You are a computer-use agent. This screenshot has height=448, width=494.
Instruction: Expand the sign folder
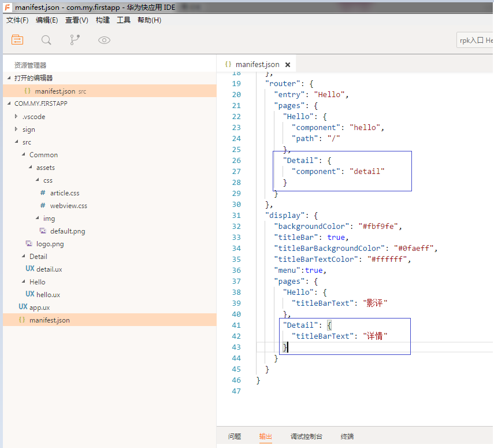pos(16,129)
